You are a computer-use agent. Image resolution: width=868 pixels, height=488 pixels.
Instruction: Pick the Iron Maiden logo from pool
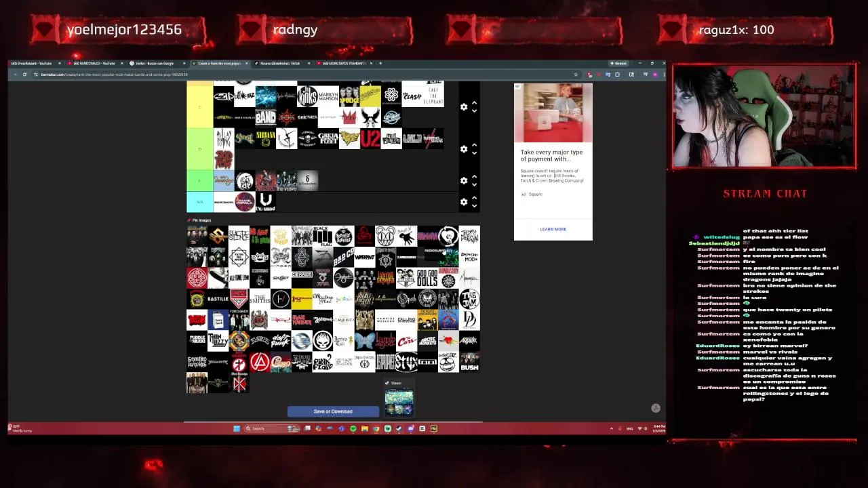tap(302, 320)
